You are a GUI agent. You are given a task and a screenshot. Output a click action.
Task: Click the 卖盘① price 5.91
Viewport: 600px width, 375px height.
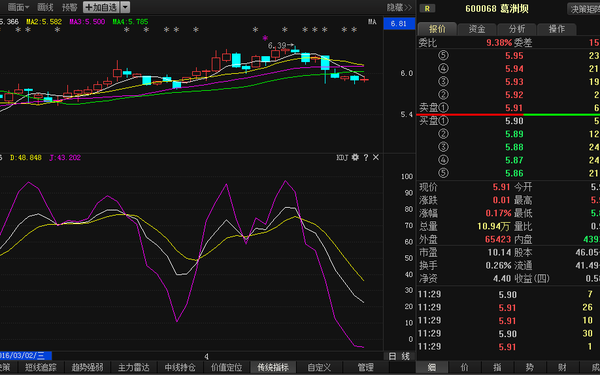coord(514,108)
